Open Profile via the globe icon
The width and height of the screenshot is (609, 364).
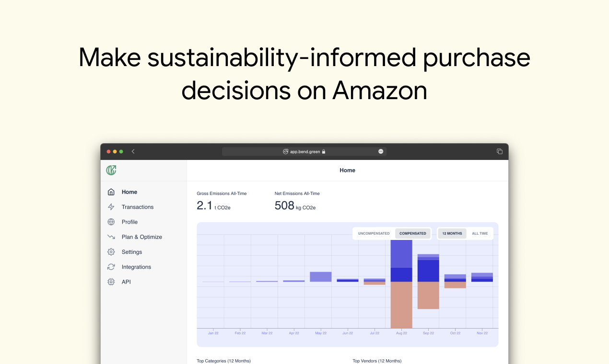click(111, 222)
